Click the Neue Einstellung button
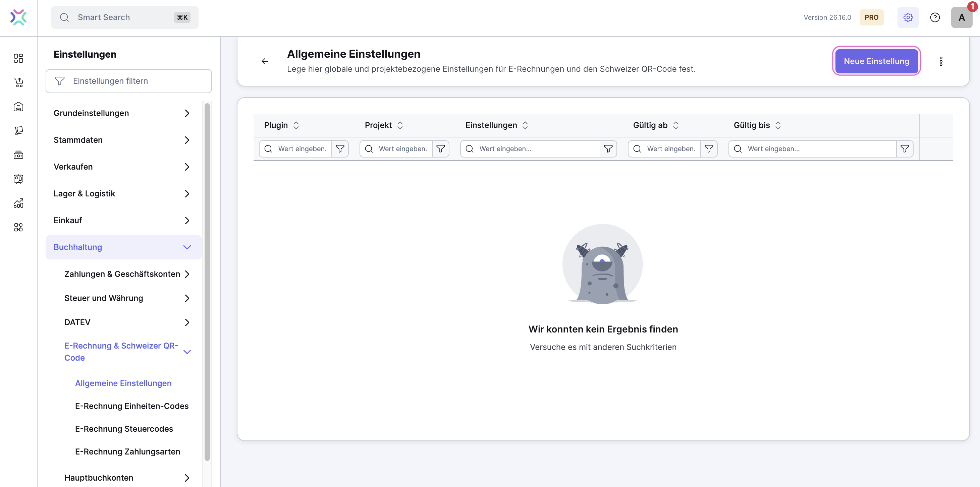 click(x=876, y=61)
